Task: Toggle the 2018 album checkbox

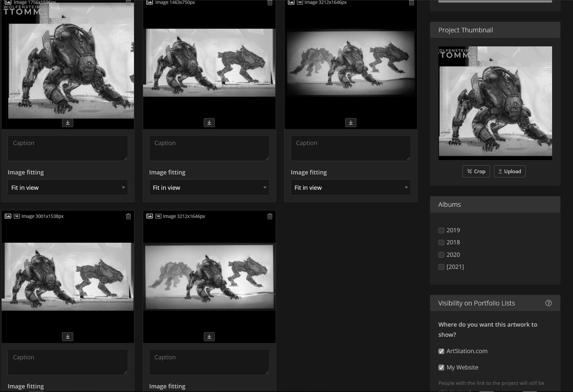Action: 441,242
